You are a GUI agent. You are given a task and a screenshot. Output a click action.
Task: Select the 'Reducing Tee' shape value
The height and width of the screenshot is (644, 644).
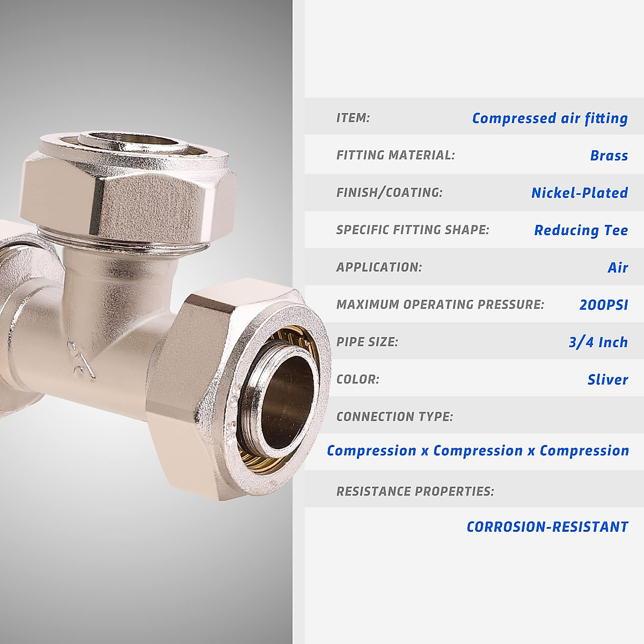click(x=581, y=230)
